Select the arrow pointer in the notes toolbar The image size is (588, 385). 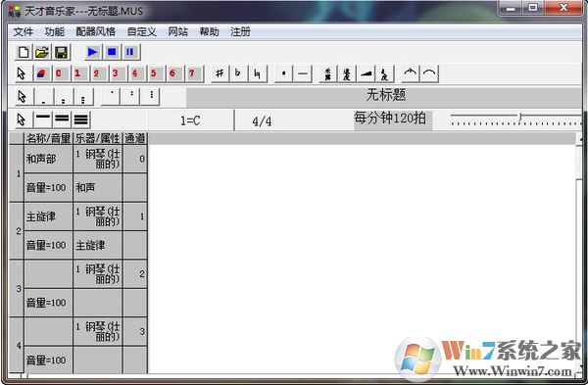pos(22,73)
